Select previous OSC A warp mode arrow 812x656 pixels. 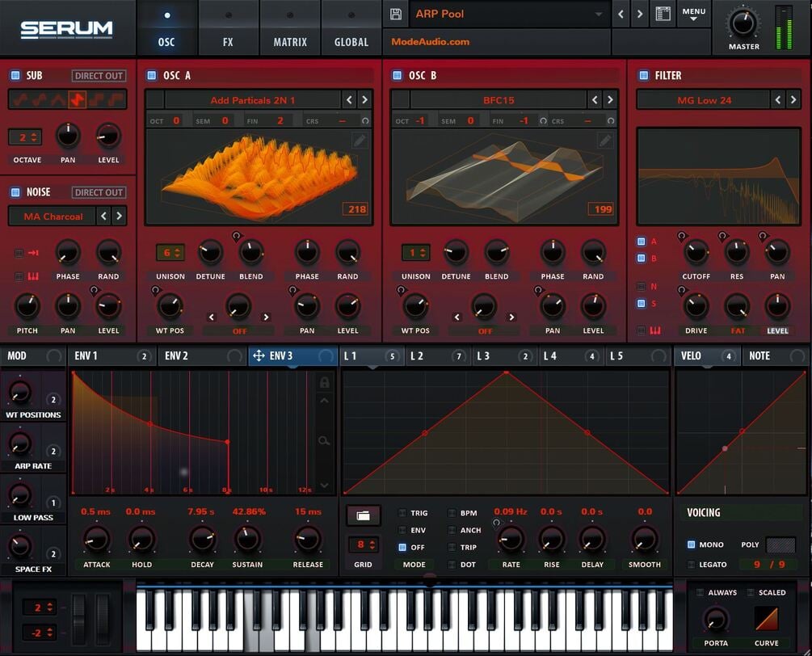(212, 317)
